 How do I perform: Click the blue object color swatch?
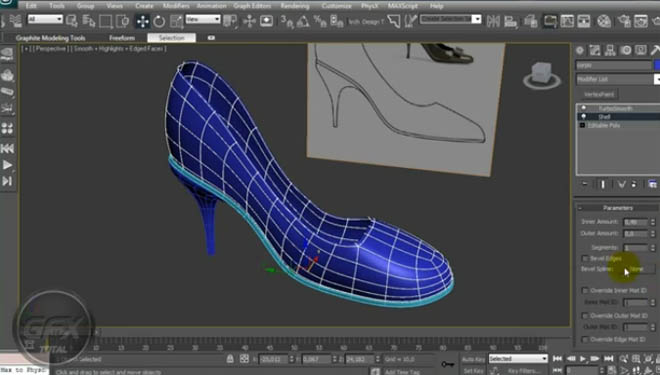[x=657, y=65]
